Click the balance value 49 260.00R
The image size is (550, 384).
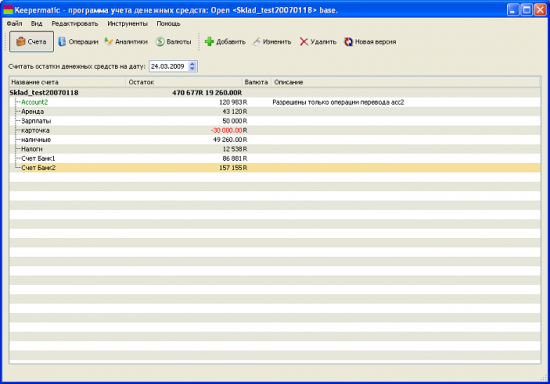[x=230, y=140]
